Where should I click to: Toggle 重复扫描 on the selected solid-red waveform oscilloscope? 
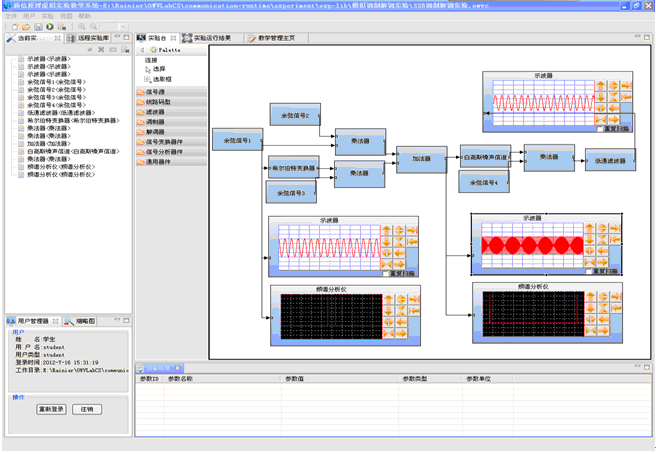[x=587, y=273]
